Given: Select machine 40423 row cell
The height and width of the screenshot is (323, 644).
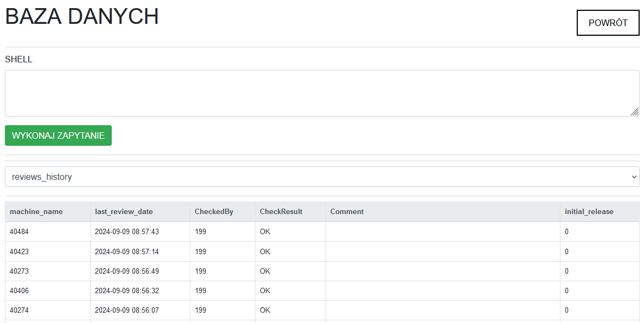Looking at the screenshot, I should (x=48, y=251).
